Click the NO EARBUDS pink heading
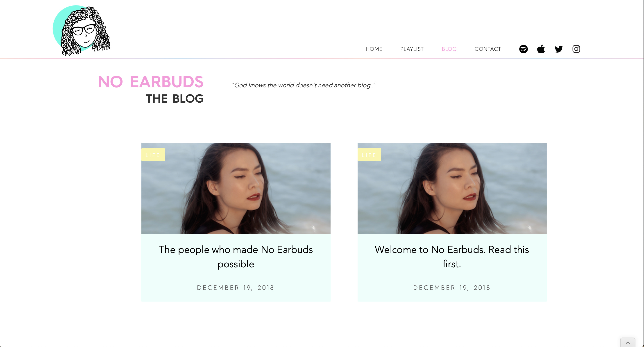 pos(150,82)
